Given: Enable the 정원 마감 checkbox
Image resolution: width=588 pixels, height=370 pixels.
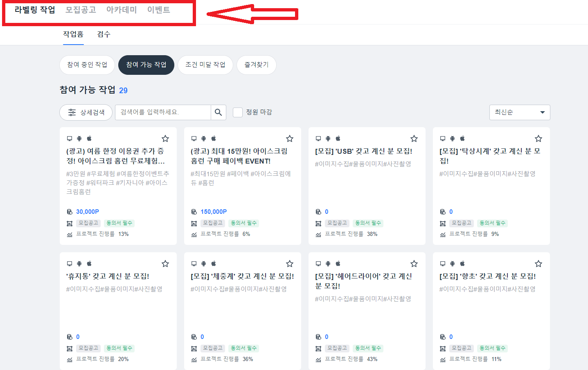Looking at the screenshot, I should pyautogui.click(x=237, y=112).
